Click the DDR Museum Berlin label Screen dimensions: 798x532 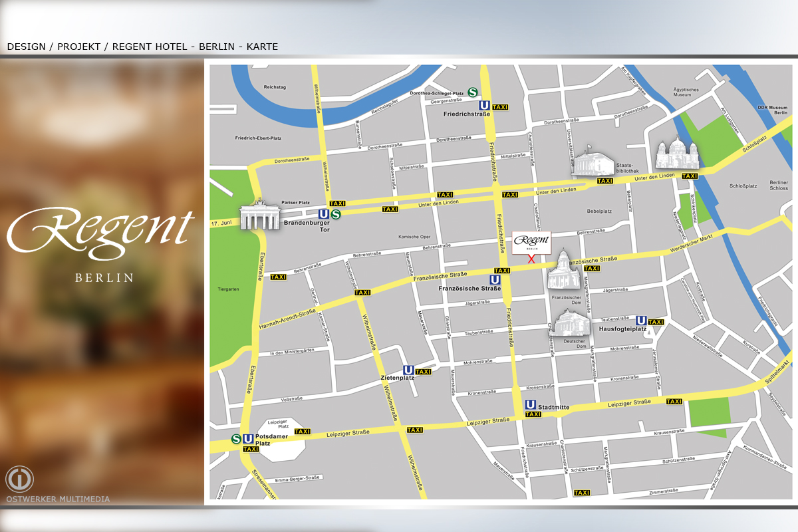coord(772,110)
